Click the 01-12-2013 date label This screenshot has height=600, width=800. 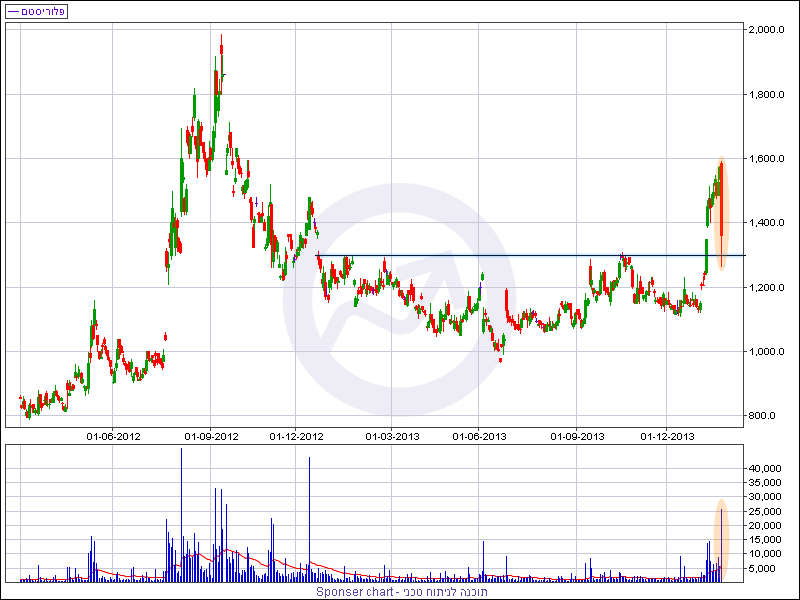667,437
